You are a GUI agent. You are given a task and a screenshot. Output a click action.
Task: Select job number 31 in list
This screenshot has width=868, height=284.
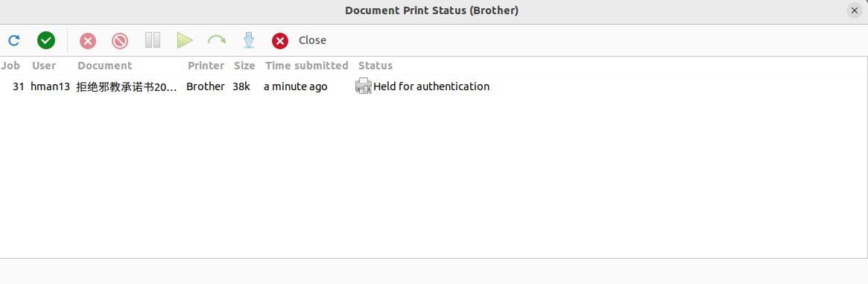click(434, 86)
